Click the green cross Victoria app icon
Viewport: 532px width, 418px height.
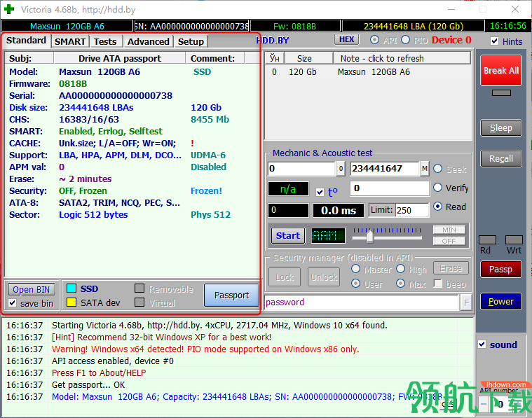coord(9,9)
